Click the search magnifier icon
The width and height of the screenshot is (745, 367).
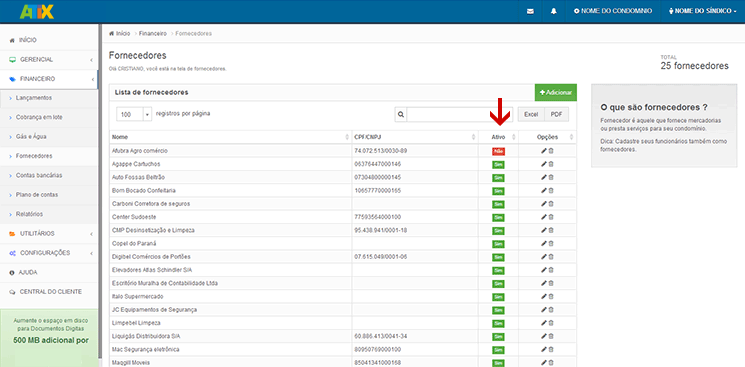(x=401, y=115)
